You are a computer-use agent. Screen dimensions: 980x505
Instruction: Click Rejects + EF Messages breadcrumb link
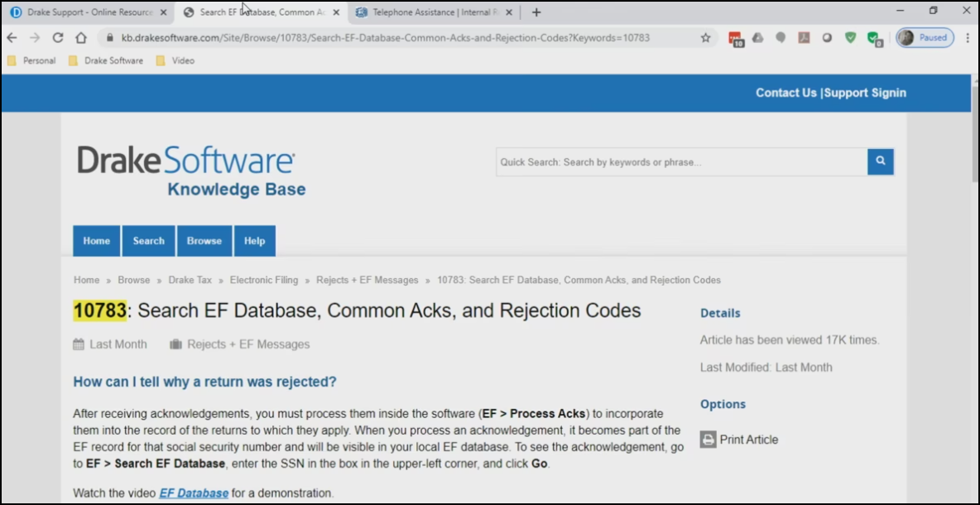[x=367, y=280]
